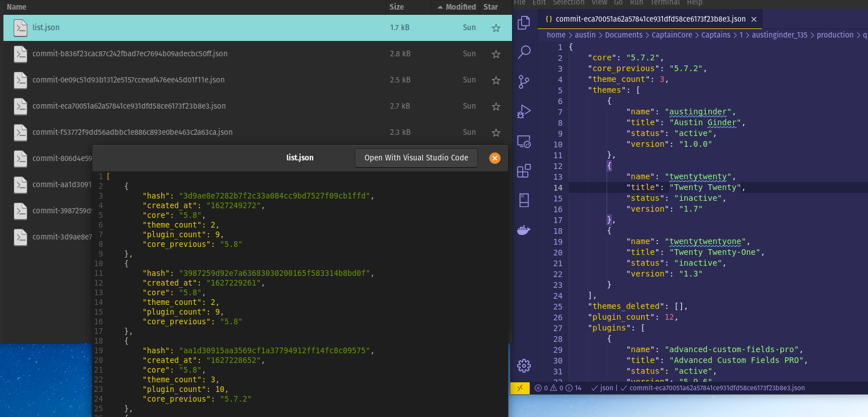This screenshot has height=417, width=868.
Task: Sort files by the Modified column arrow
Action: pyautogui.click(x=440, y=7)
